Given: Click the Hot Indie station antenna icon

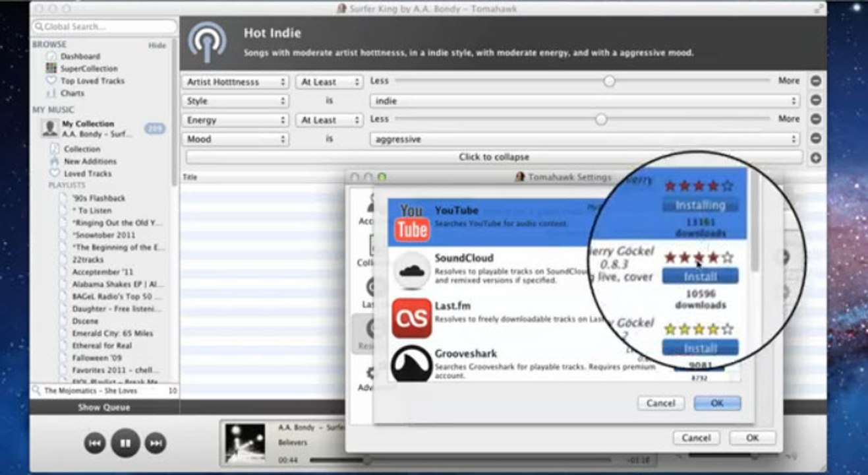Looking at the screenshot, I should 208,43.
